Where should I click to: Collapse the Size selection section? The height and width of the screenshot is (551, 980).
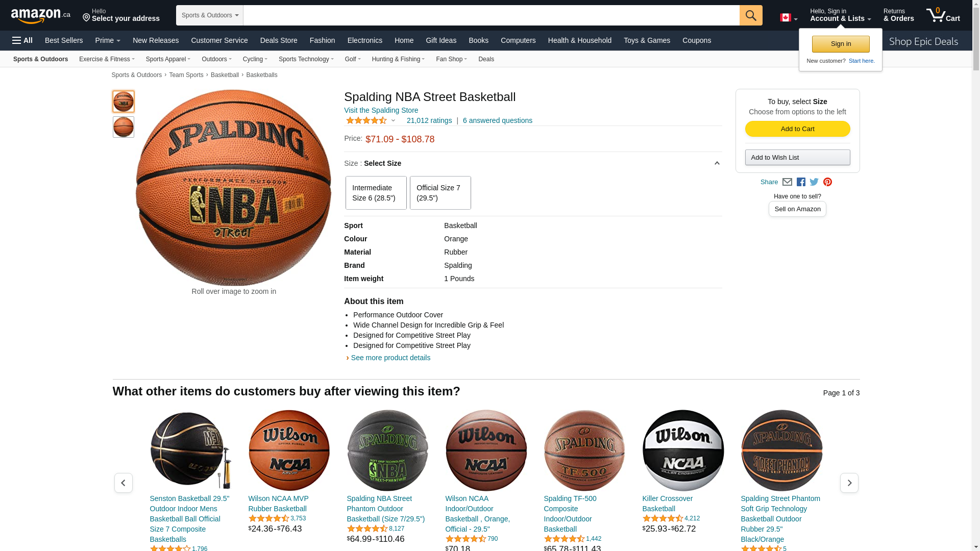[717, 163]
